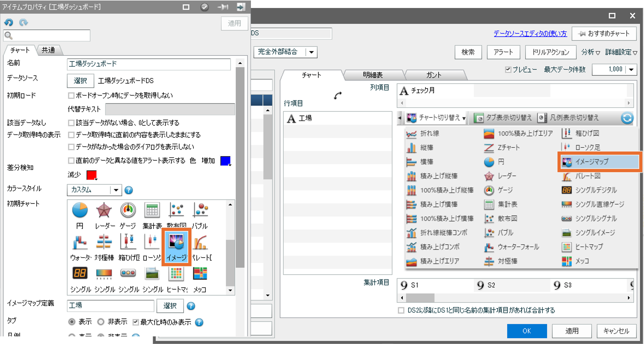
Task: Choose イメージマップ from chart type menu
Action: tap(599, 162)
